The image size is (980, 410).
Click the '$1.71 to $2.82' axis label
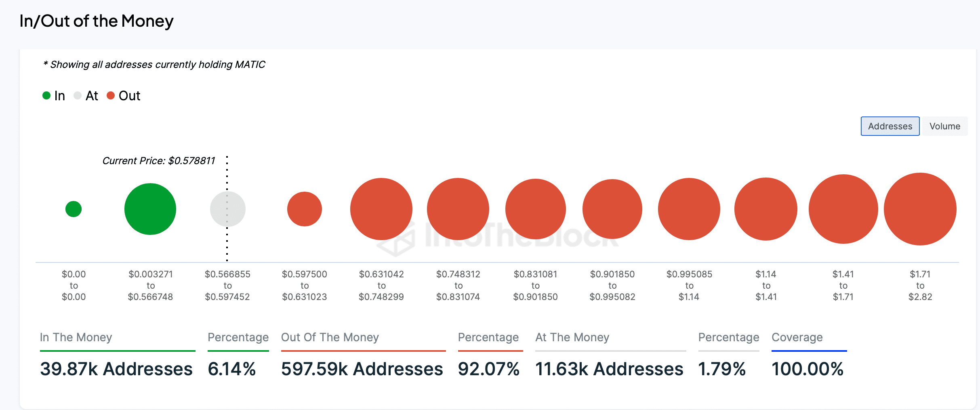(x=920, y=285)
